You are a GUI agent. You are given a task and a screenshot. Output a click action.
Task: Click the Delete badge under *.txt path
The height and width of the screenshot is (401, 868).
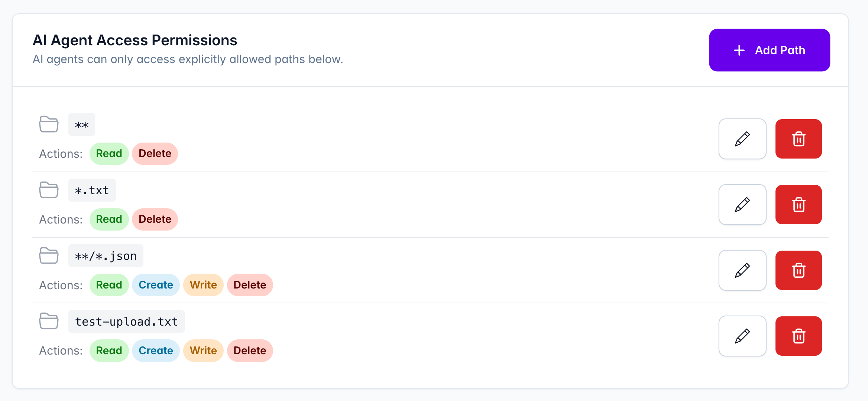pyautogui.click(x=155, y=219)
